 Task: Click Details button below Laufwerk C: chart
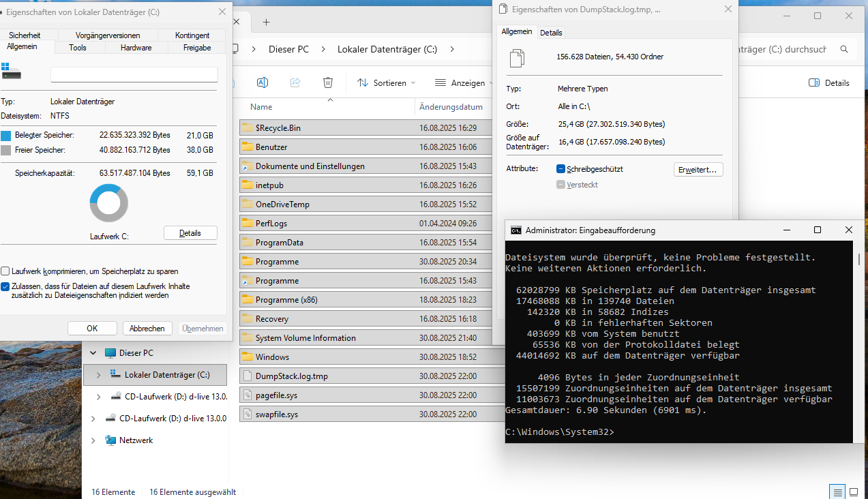tap(190, 233)
